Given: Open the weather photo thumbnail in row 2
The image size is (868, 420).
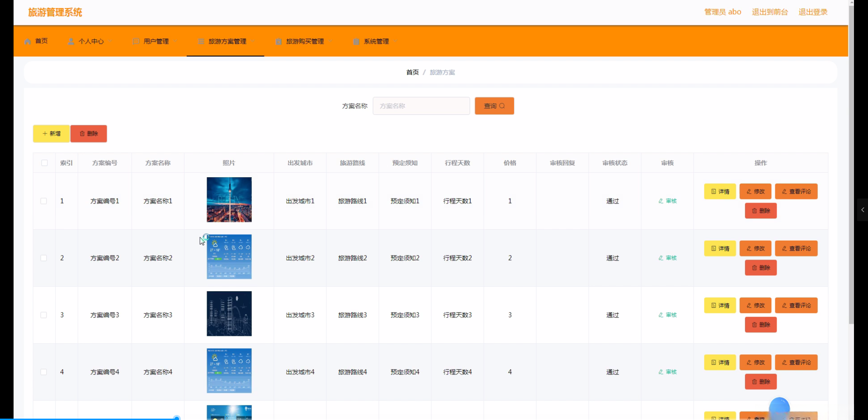Looking at the screenshot, I should pos(229,257).
